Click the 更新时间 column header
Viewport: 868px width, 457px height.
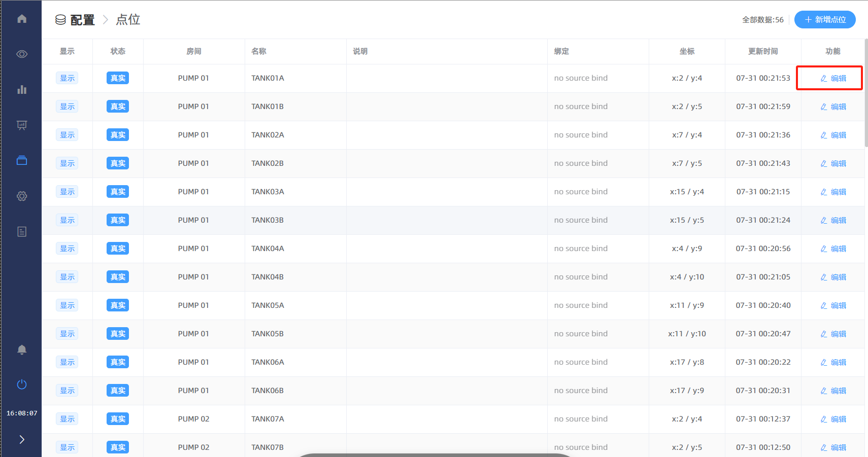point(763,51)
